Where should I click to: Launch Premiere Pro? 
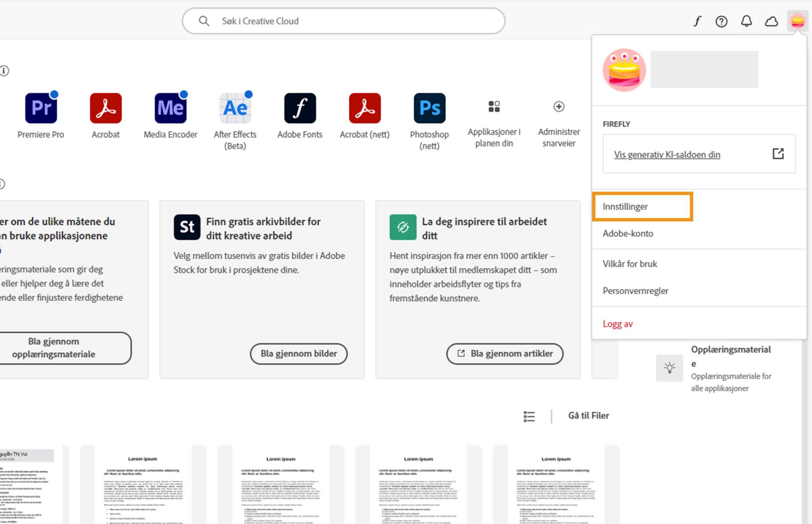click(41, 108)
